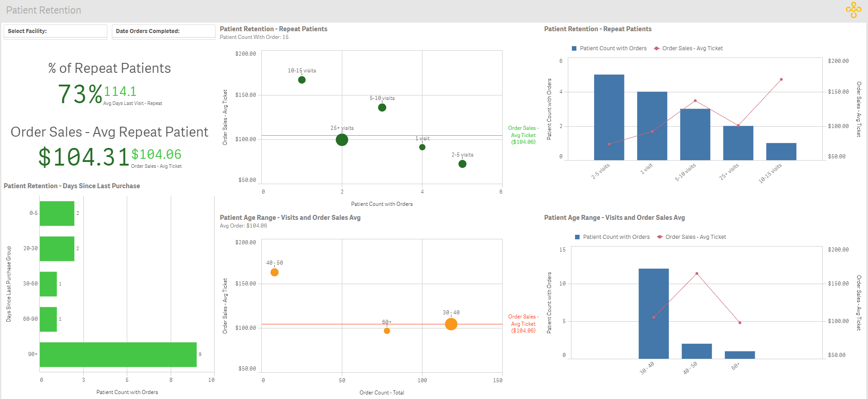Click the 40-50 orange age bubble
Image resolution: width=868 pixels, height=399 pixels.
(x=274, y=272)
